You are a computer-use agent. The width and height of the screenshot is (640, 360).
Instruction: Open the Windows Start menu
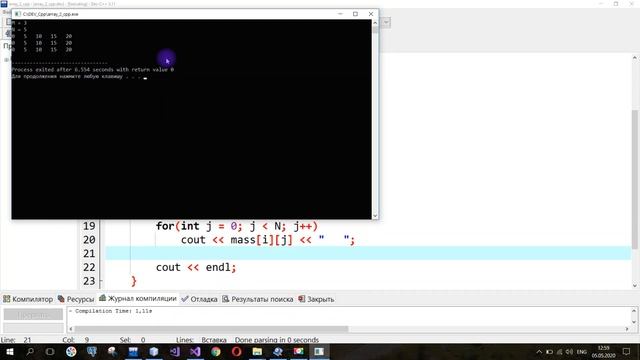(9, 351)
